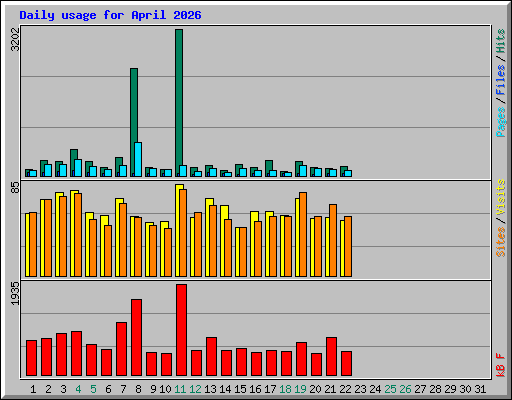Click the day 20 axis label

coord(315,389)
